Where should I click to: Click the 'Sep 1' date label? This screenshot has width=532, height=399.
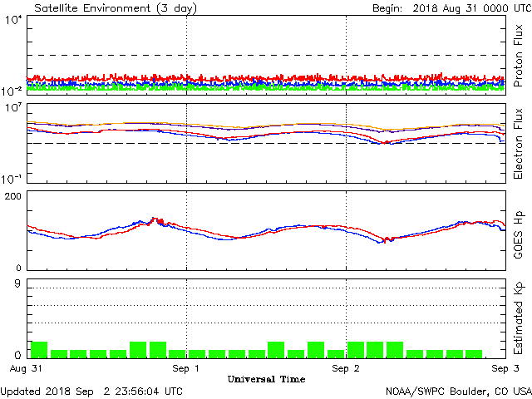click(x=185, y=368)
